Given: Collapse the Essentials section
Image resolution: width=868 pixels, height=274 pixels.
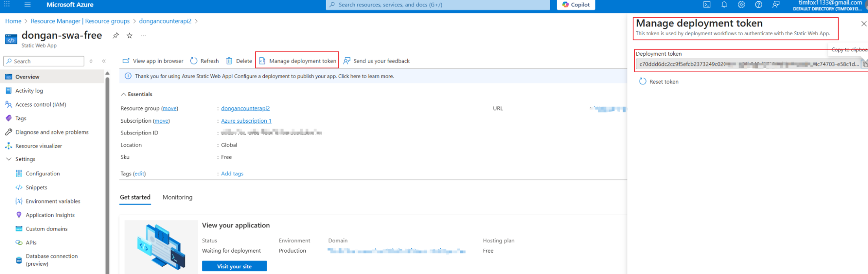Looking at the screenshot, I should point(124,94).
